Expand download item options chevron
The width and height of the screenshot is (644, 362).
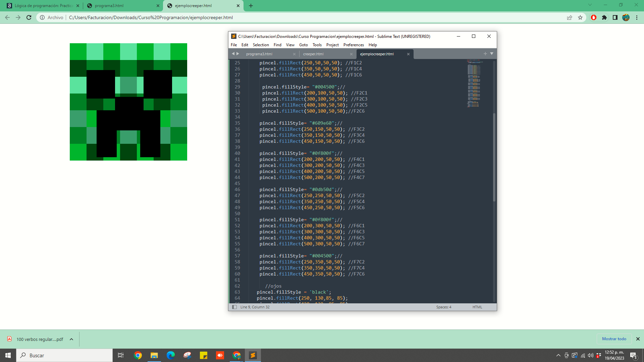pyautogui.click(x=71, y=339)
